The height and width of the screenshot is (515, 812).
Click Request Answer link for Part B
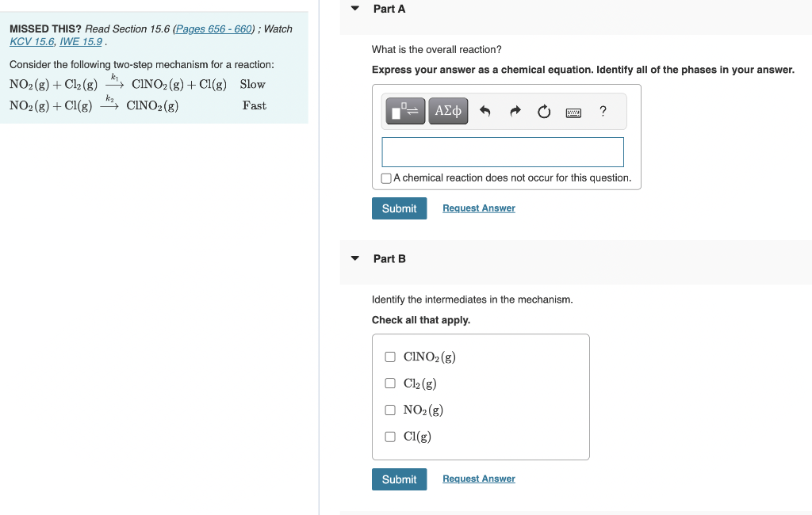[x=479, y=479]
